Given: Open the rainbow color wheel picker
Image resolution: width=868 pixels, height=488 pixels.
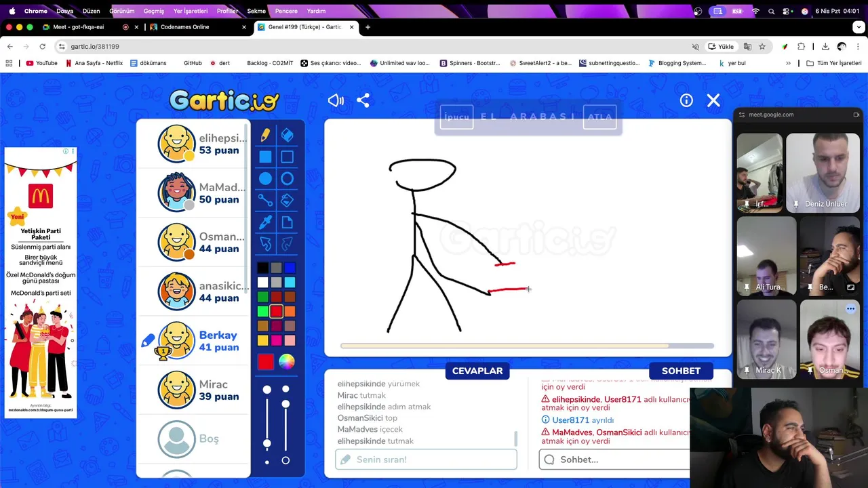Looking at the screenshot, I should click(287, 362).
